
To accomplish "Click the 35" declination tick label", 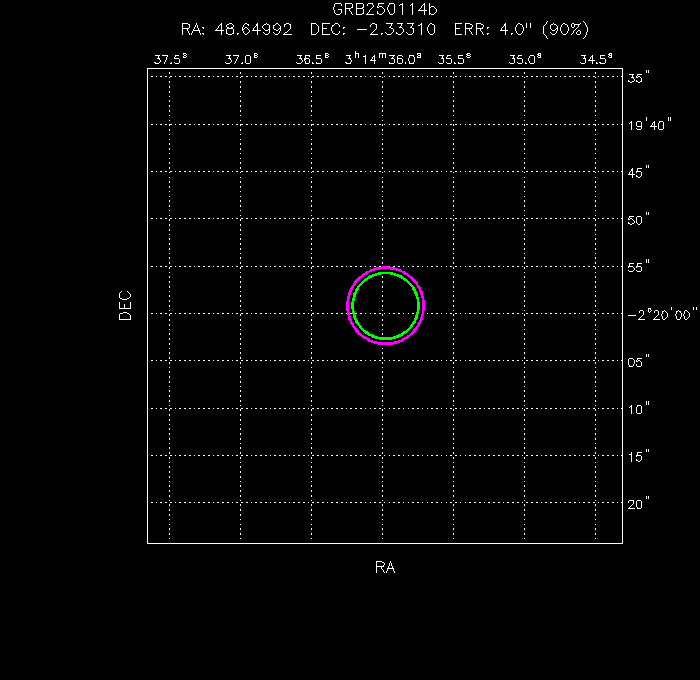I will tap(638, 78).
